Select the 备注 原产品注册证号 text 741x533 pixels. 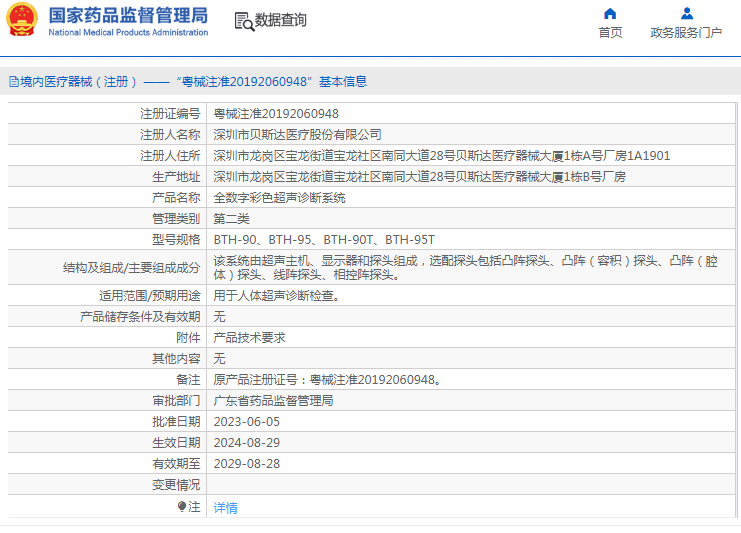(x=327, y=380)
